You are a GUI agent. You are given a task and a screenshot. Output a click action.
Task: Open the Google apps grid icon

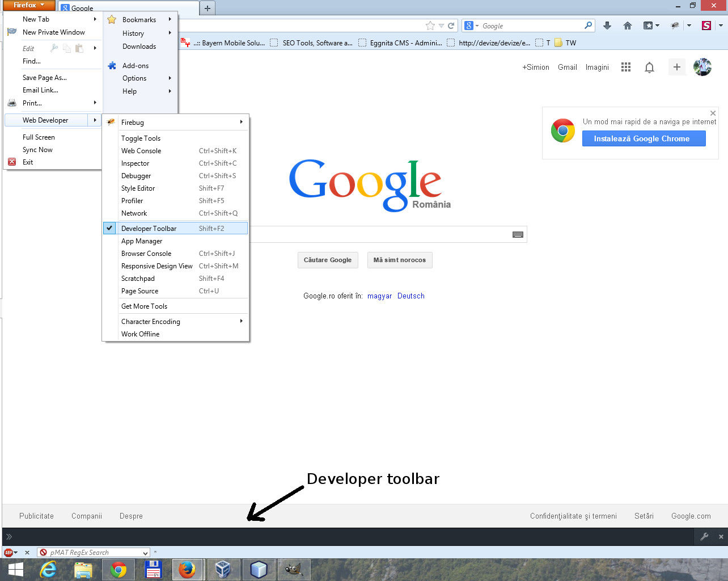(x=626, y=67)
